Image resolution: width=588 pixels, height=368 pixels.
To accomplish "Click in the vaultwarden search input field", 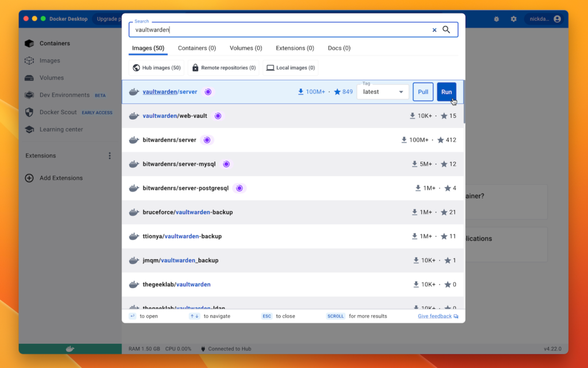I will coord(276,30).
